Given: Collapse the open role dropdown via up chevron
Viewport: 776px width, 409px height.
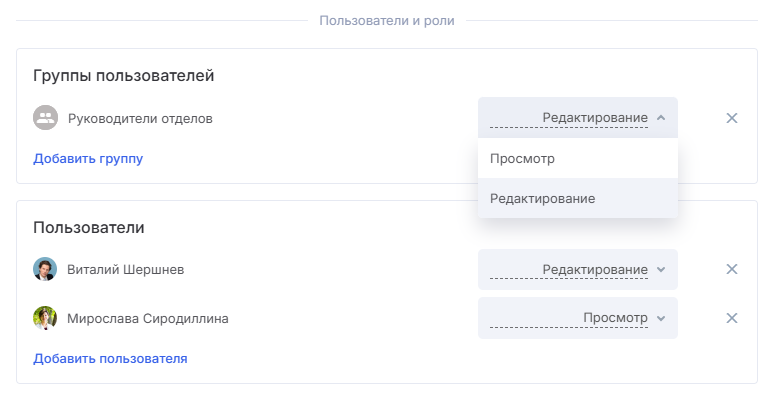Looking at the screenshot, I should click(x=661, y=118).
